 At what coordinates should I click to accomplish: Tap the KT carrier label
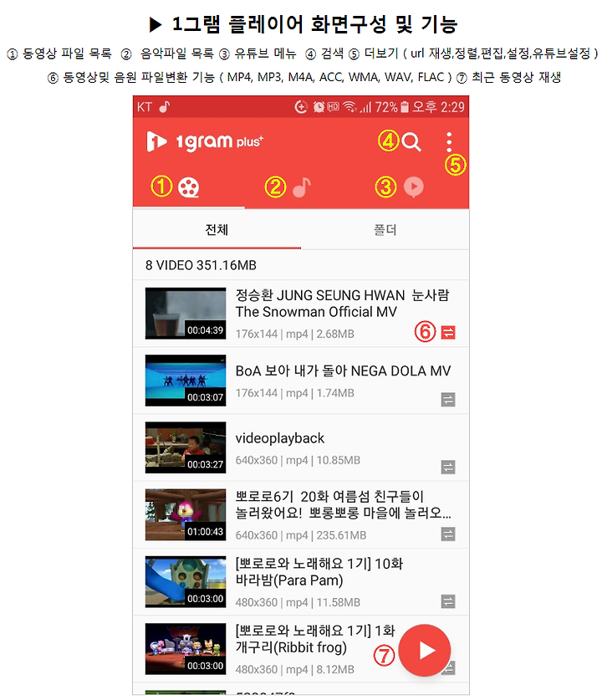point(145,107)
